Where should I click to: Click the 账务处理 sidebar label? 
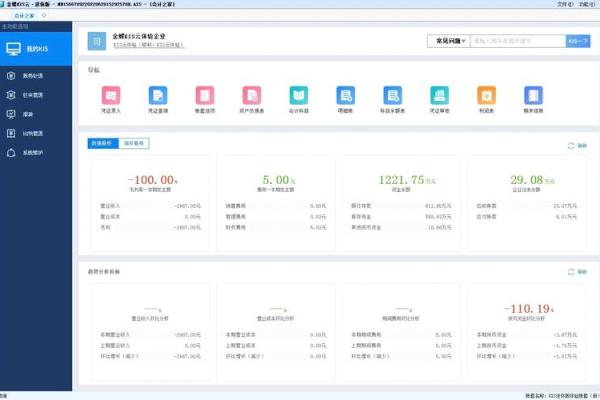click(33, 76)
